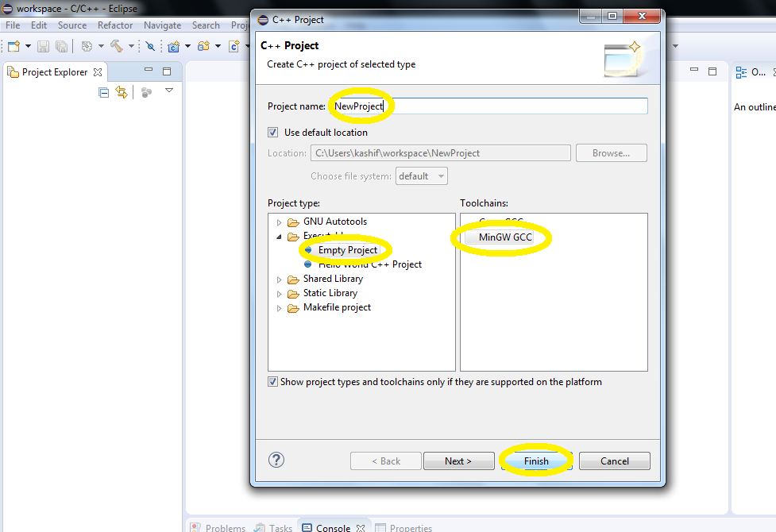The width and height of the screenshot is (776, 532).
Task: Click the help question mark icon in the wizard
Action: (x=276, y=461)
